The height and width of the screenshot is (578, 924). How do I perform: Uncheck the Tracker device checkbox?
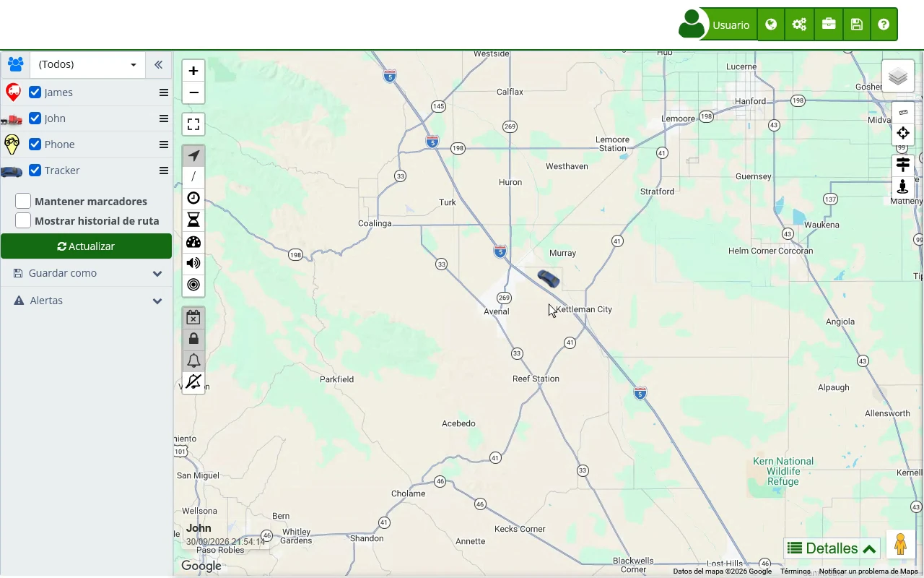35,170
